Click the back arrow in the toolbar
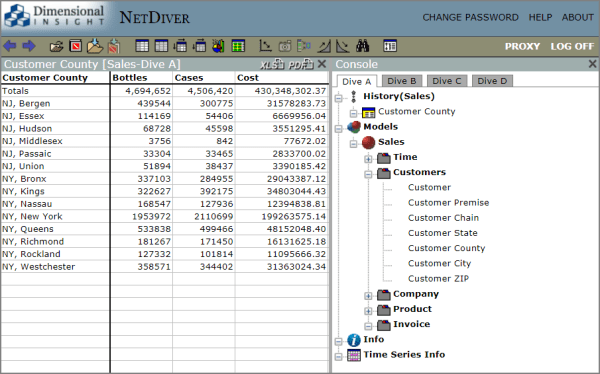The width and height of the screenshot is (600, 374). coord(10,46)
